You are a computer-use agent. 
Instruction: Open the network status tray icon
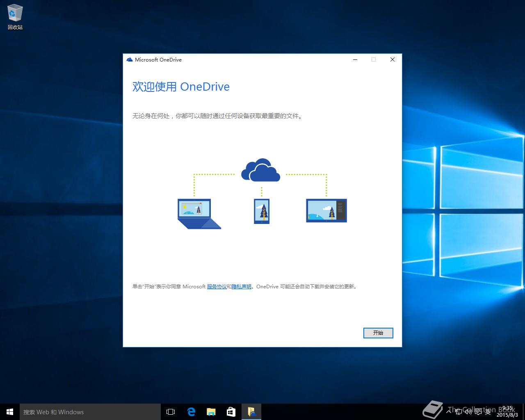459,412
